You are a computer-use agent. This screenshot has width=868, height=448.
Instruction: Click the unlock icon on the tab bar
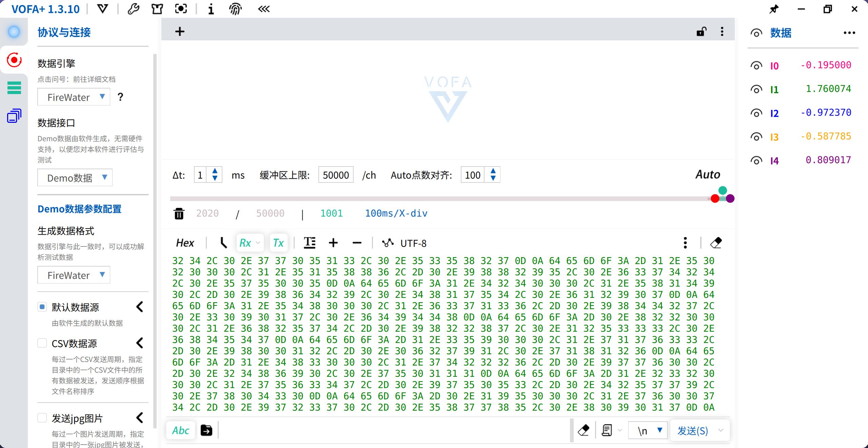coord(701,32)
